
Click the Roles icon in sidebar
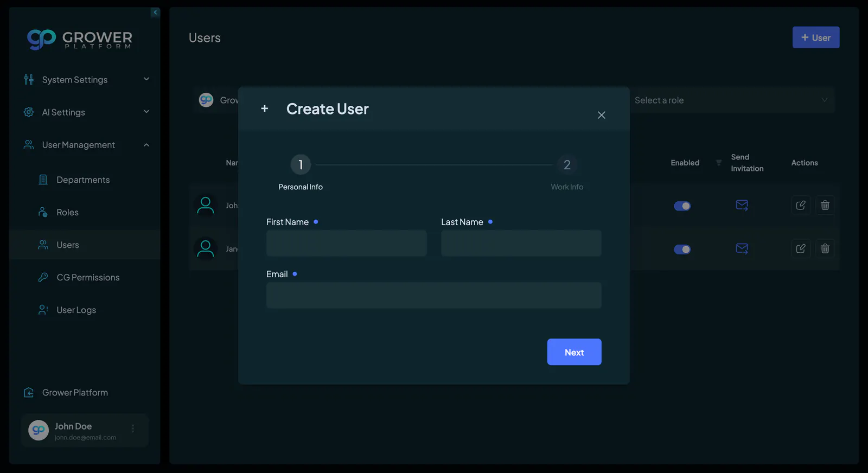coord(43,212)
